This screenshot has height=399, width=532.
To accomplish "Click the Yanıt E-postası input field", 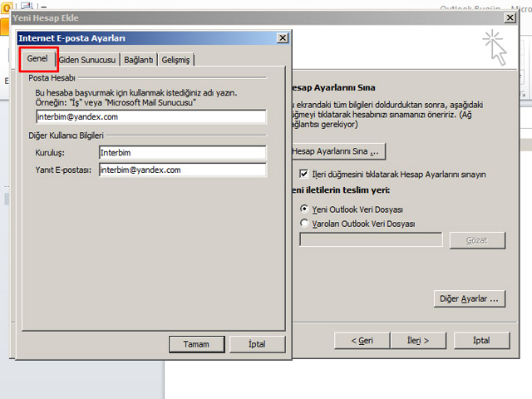I will point(181,170).
